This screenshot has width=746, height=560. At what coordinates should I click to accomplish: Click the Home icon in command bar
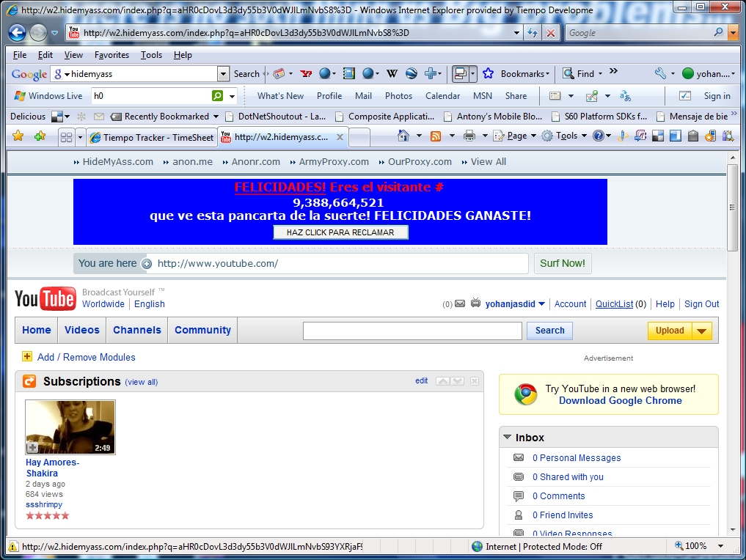coord(403,136)
